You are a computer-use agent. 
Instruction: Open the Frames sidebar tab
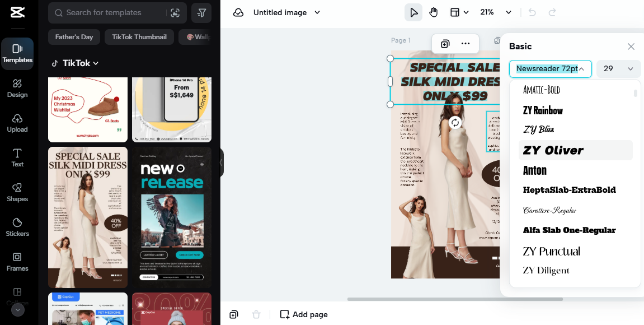[x=17, y=262]
